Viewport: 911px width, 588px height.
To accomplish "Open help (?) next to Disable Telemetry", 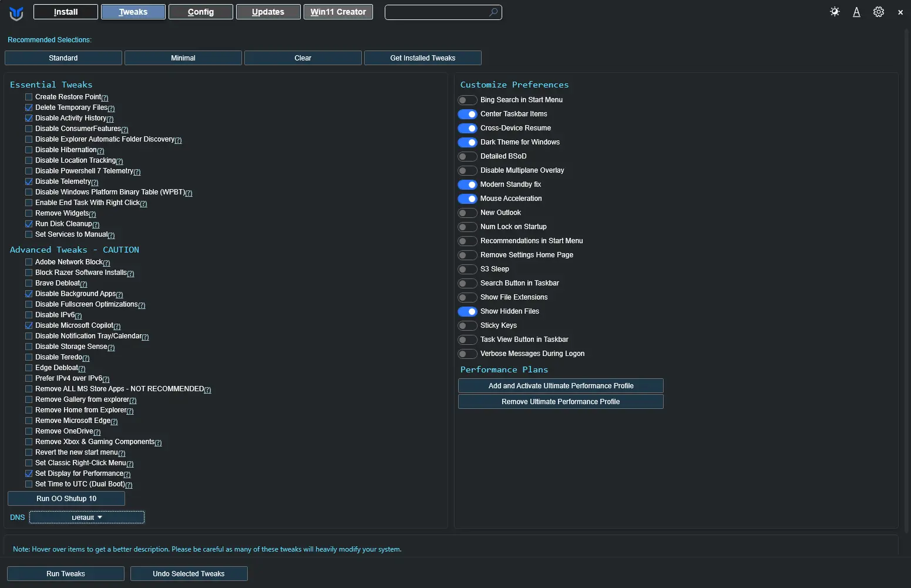I will (x=95, y=182).
